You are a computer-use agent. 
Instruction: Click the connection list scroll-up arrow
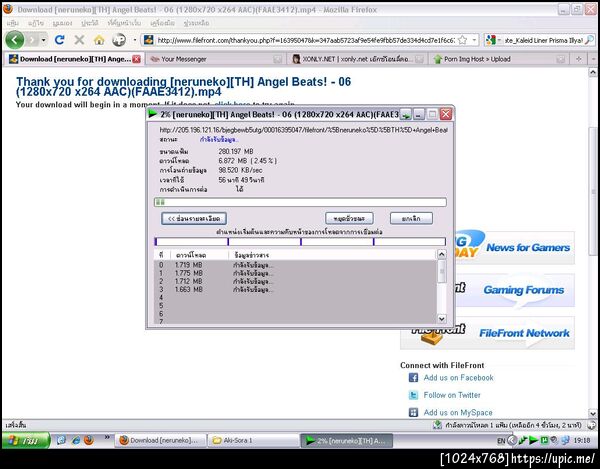442,254
